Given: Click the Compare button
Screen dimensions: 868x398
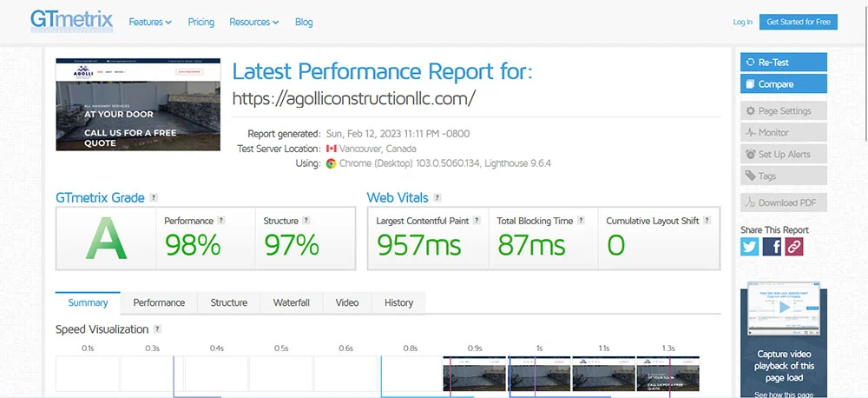Looking at the screenshot, I should 783,84.
